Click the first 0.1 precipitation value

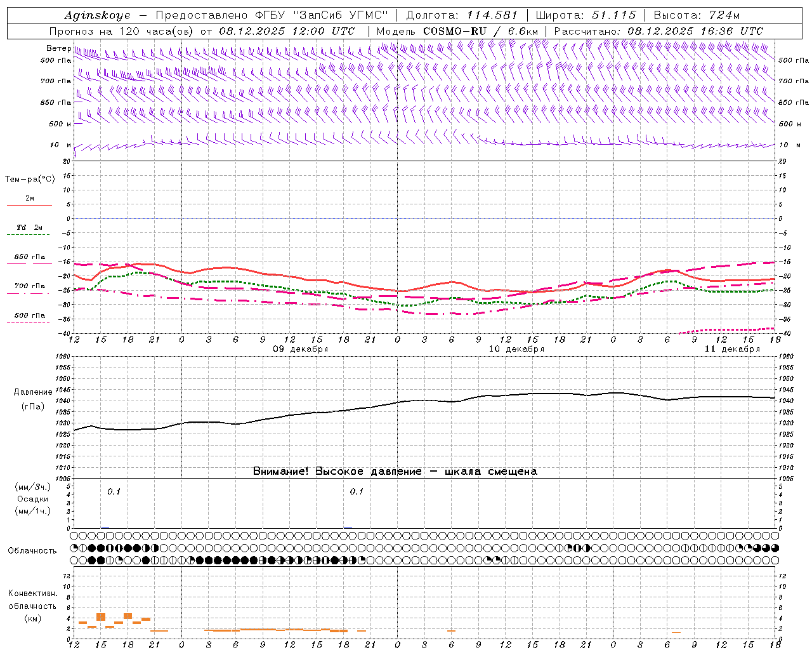click(x=114, y=491)
